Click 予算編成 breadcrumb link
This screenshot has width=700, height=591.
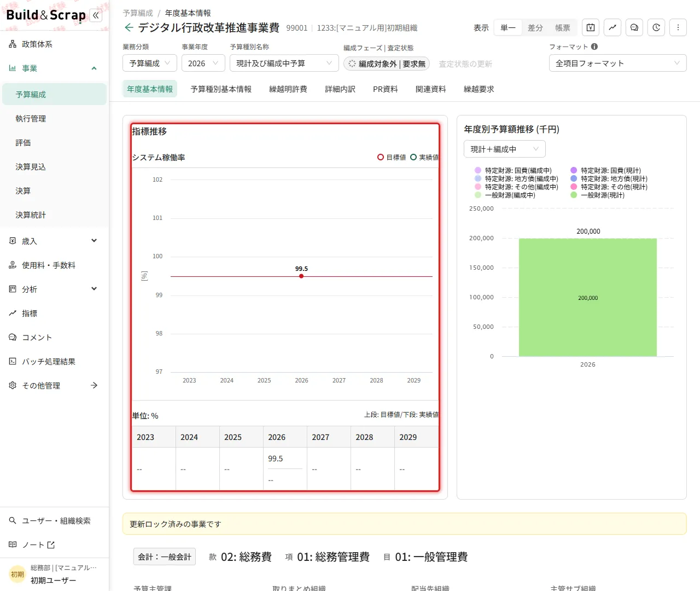pos(138,13)
